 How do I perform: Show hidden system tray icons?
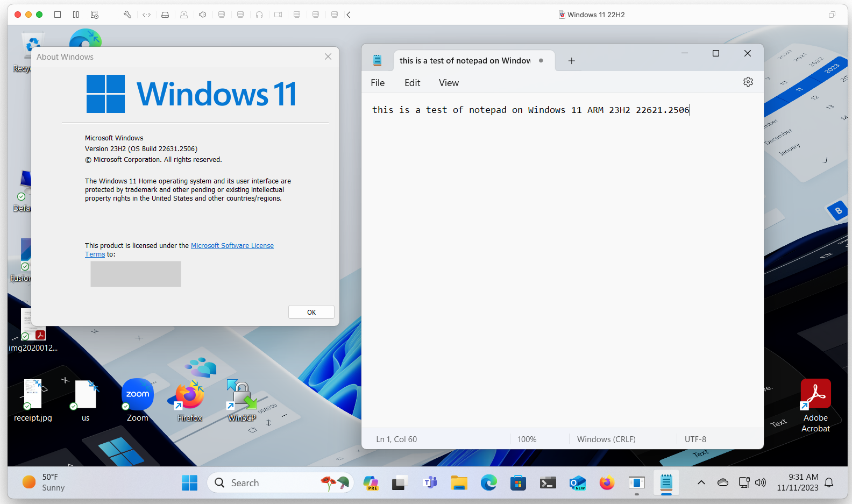point(701,482)
